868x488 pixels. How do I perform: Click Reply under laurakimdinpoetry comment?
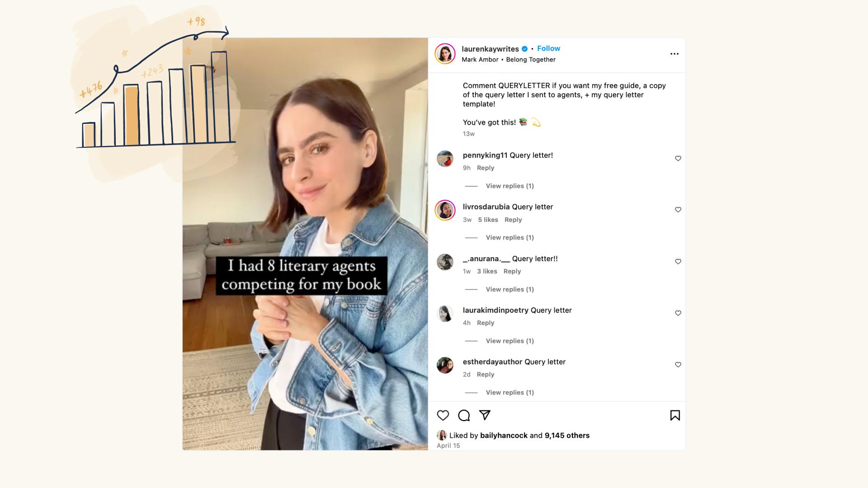485,322
